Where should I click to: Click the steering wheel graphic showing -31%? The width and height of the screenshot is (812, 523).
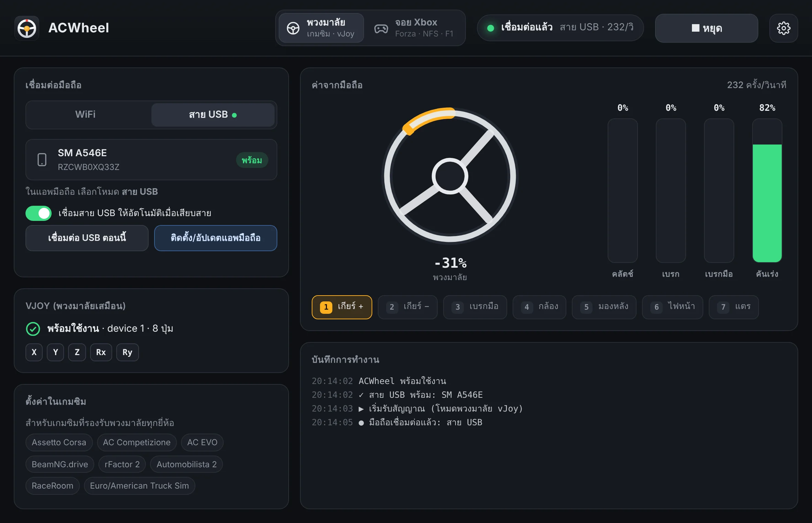(x=450, y=176)
